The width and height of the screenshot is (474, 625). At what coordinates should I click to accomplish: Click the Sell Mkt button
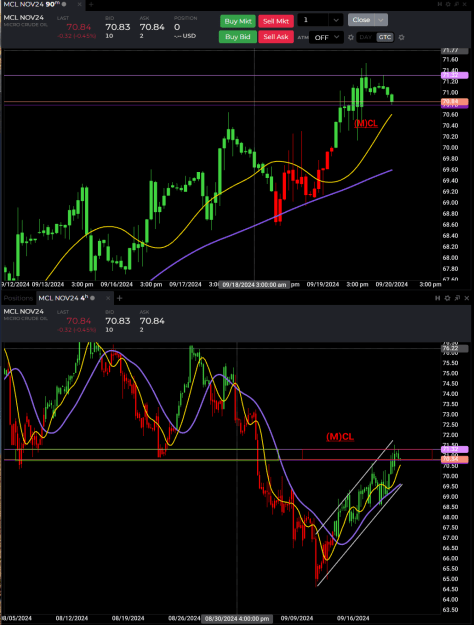point(276,21)
